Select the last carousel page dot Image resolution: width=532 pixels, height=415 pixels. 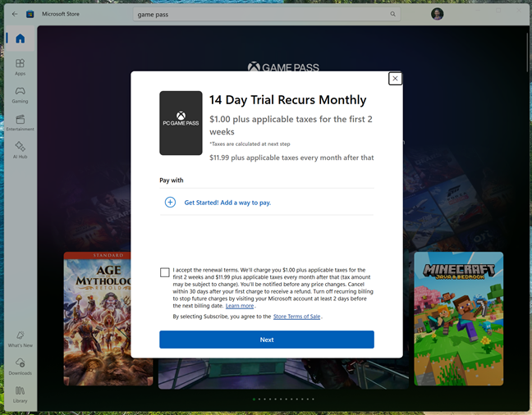[313, 399]
